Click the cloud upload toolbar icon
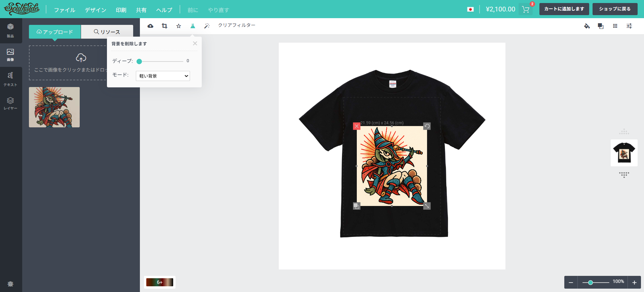The height and width of the screenshot is (292, 644). click(150, 26)
